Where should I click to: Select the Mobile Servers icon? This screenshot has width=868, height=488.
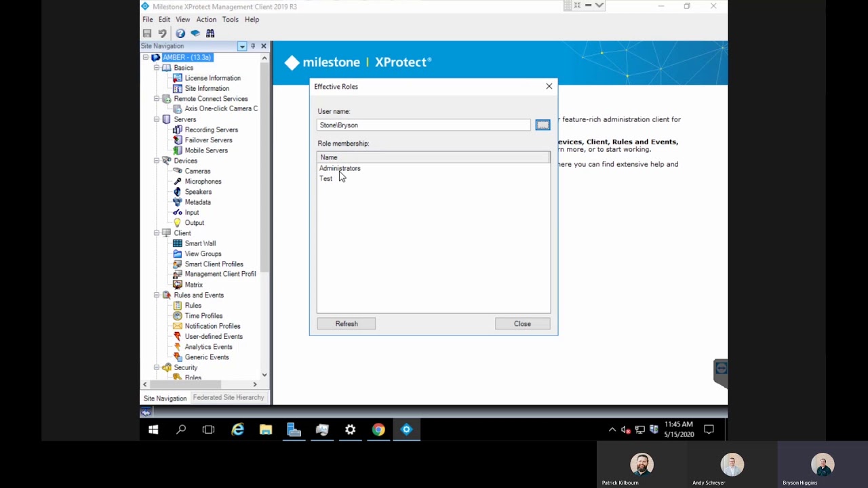[178, 150]
